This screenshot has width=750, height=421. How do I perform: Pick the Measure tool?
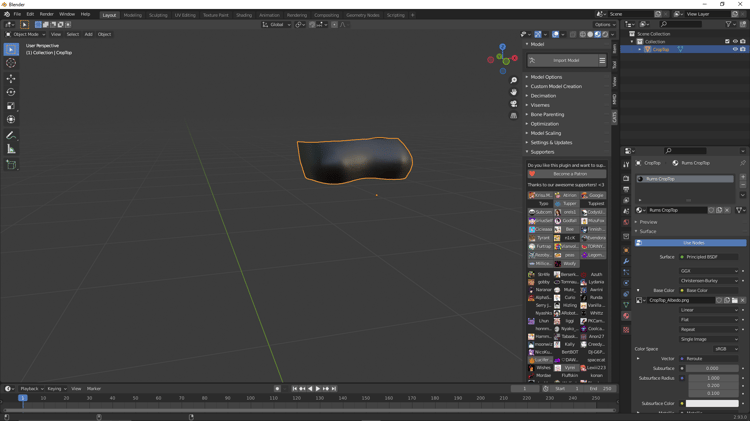(11, 149)
